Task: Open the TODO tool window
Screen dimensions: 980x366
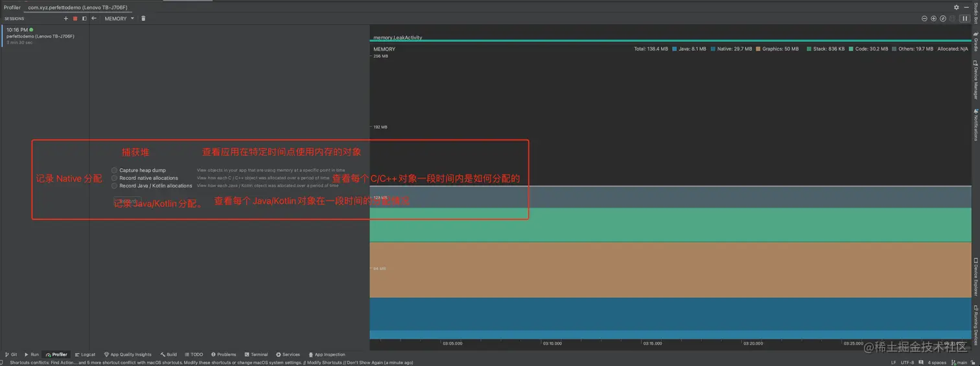Action: [x=194, y=354]
